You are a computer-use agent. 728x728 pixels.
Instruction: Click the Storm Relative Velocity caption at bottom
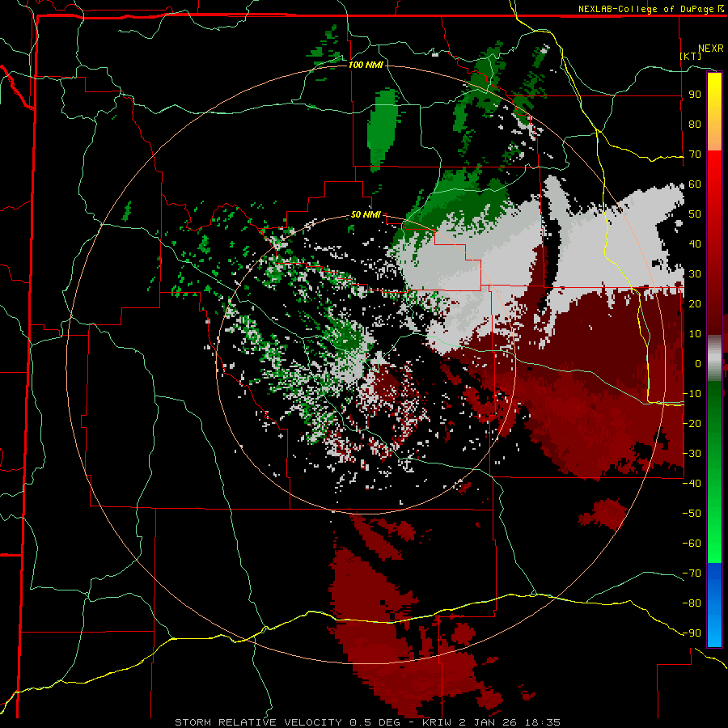coord(367,722)
